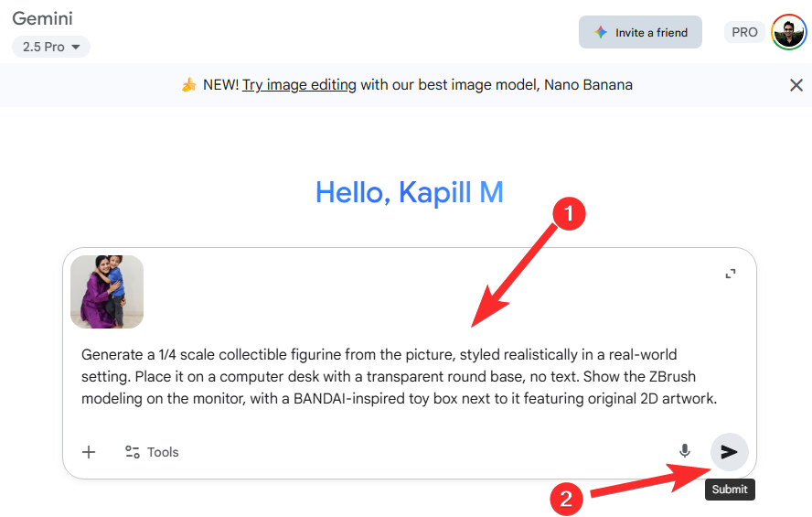Image resolution: width=812 pixels, height=517 pixels.
Task: Select the uploaded photo thumbnail
Action: click(x=107, y=292)
